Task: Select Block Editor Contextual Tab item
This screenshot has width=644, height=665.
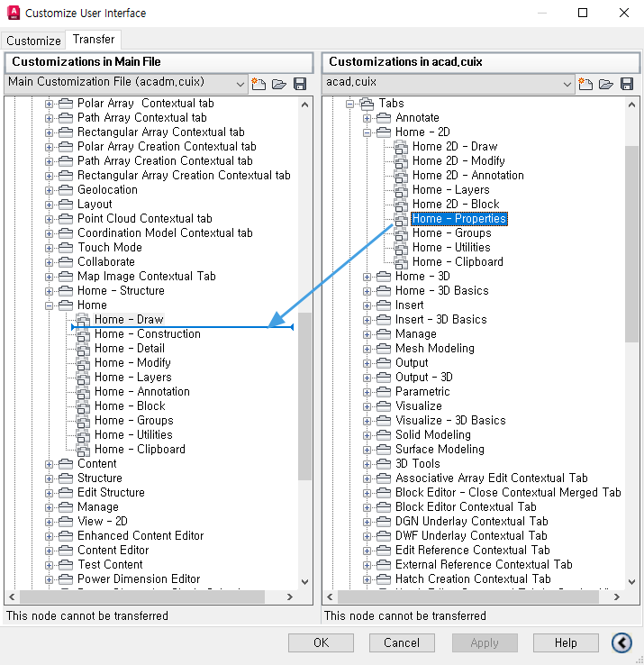Action: [x=466, y=506]
